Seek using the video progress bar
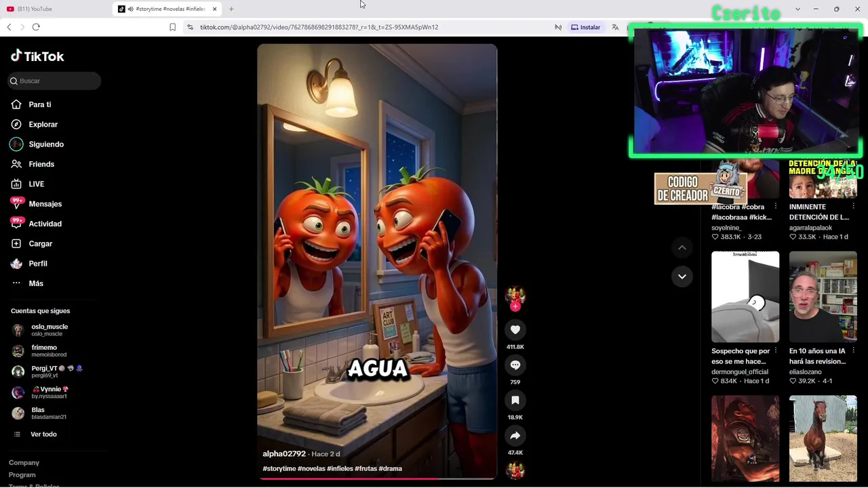 coord(377,479)
